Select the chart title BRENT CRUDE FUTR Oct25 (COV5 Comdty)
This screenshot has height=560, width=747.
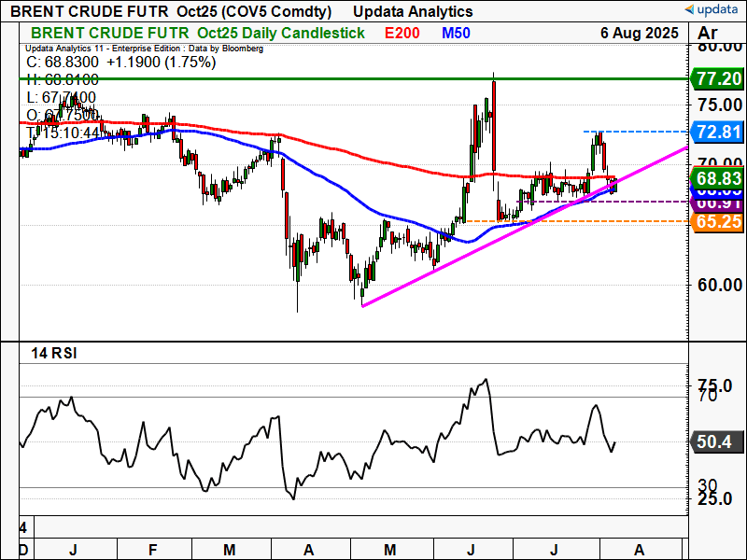(171, 11)
